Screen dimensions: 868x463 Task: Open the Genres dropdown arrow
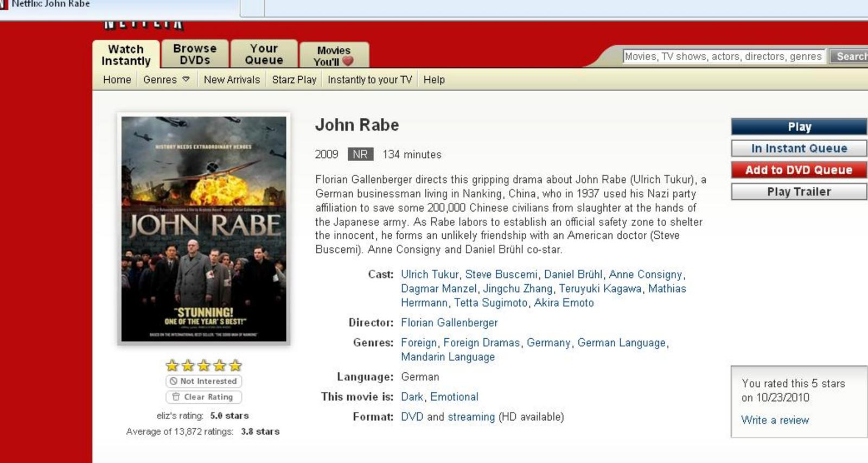[x=186, y=79]
